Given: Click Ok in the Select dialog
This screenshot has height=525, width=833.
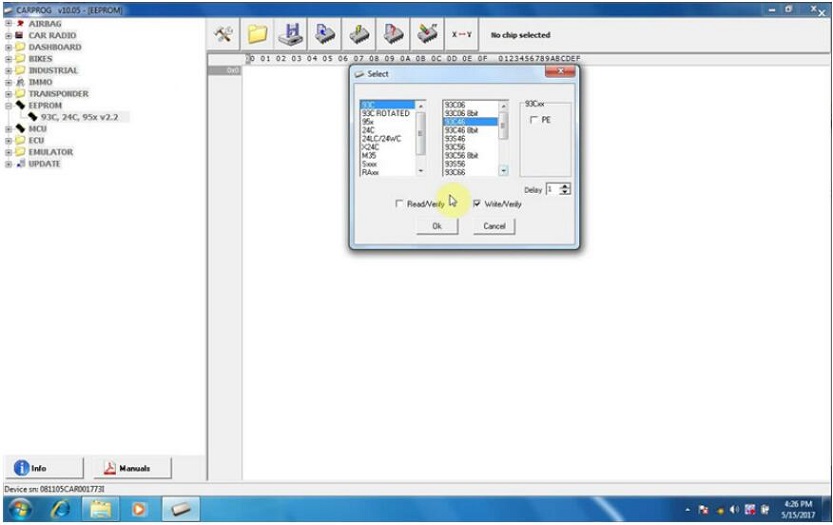Looking at the screenshot, I should [x=437, y=226].
